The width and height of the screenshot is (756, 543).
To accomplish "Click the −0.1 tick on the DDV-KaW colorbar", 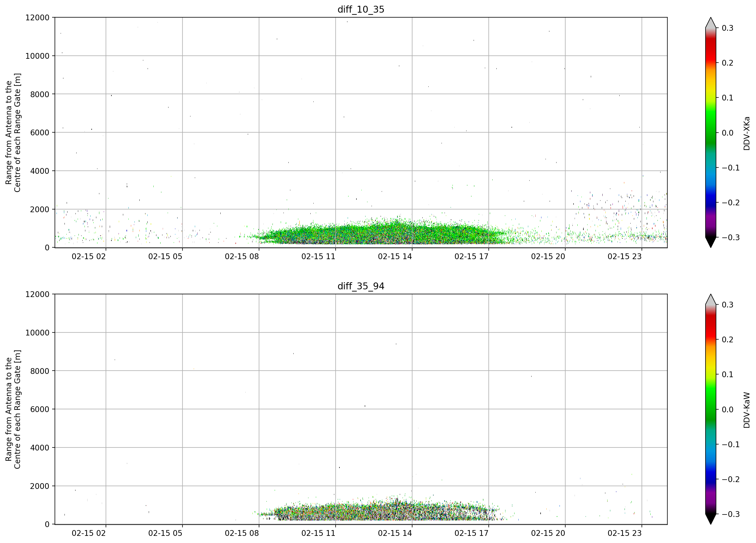I will coord(731,445).
